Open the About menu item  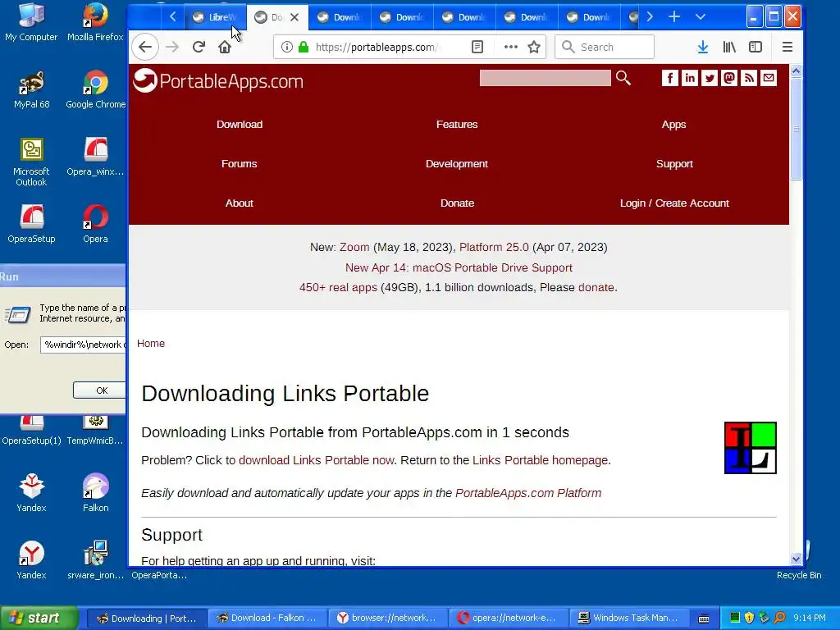pos(240,203)
